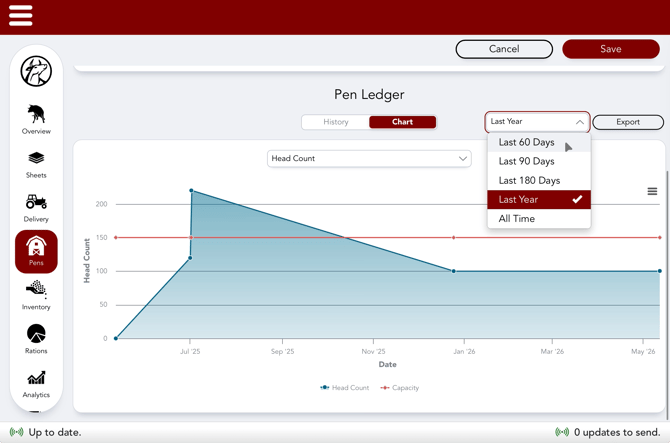This screenshot has height=443, width=670.
Task: Click the zero head count starting point
Action: pos(116,338)
